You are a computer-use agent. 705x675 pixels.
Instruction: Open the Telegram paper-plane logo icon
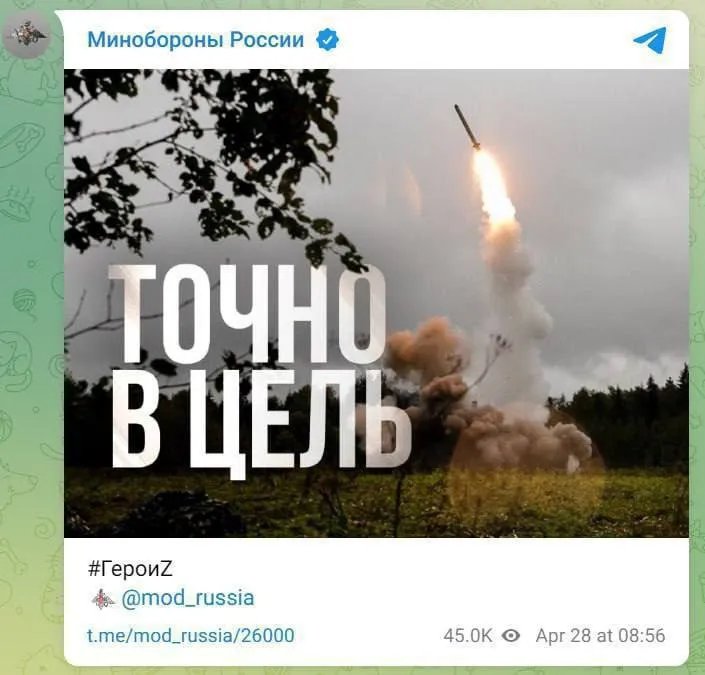[650, 40]
